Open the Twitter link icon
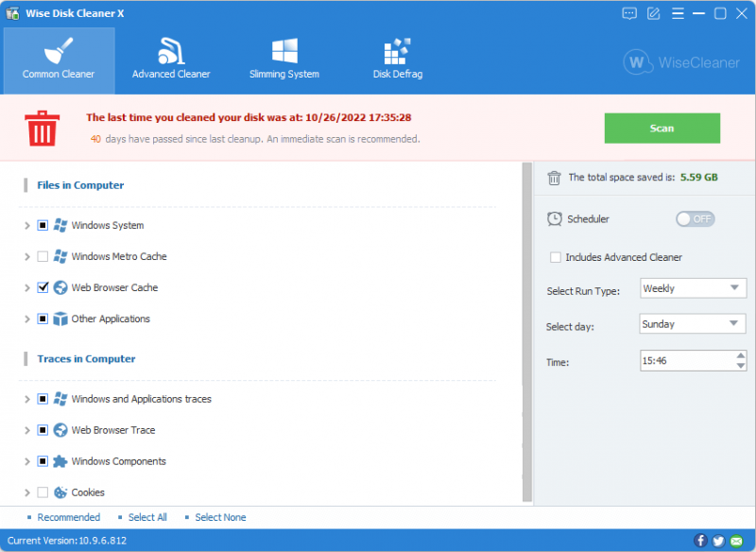The height and width of the screenshot is (552, 756). [x=718, y=541]
